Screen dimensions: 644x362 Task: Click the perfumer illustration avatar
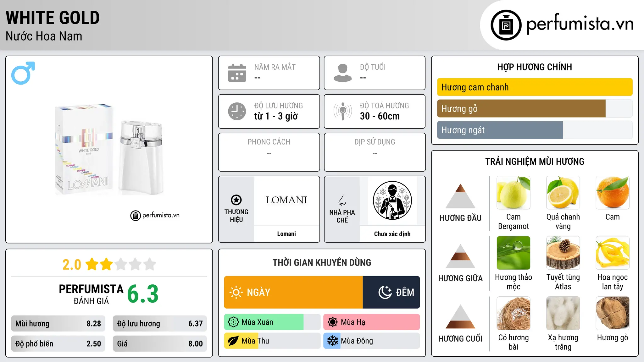(x=392, y=200)
